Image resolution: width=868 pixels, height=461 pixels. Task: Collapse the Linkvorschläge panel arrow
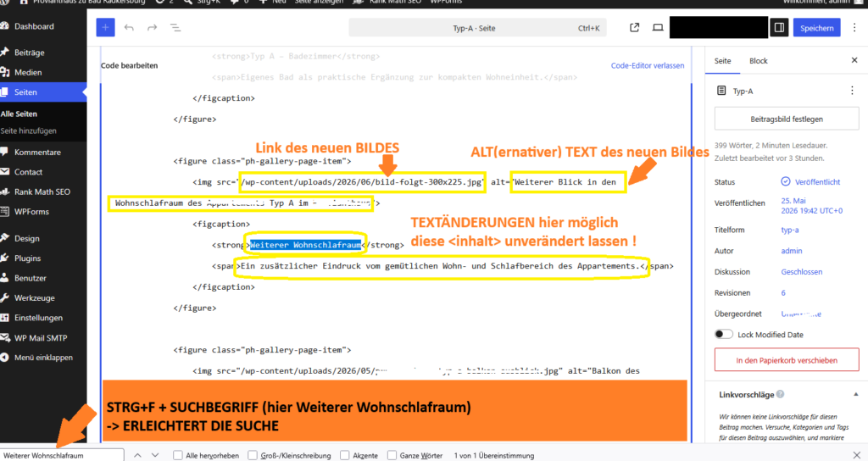tap(856, 395)
